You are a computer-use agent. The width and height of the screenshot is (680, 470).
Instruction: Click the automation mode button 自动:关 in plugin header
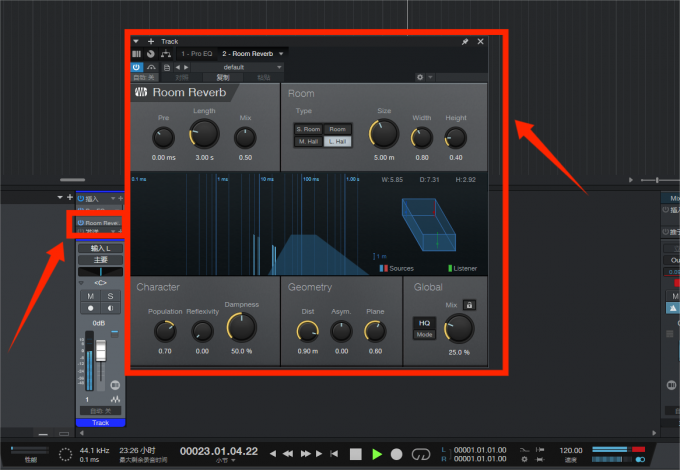[x=144, y=78]
